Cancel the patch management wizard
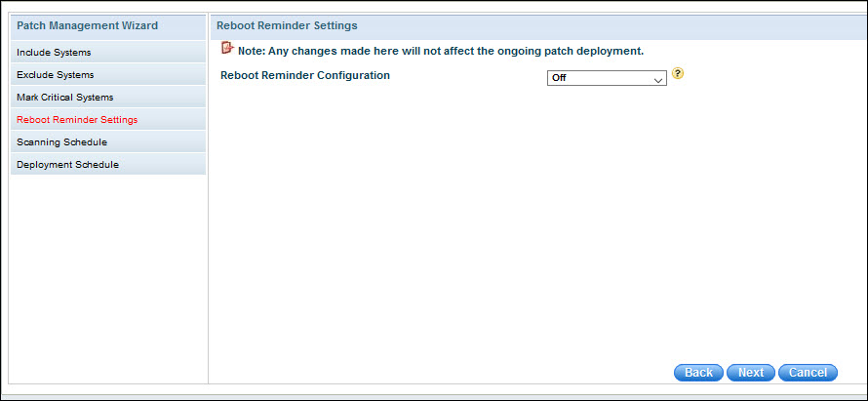Screen dimensions: 868x401 (x=808, y=373)
